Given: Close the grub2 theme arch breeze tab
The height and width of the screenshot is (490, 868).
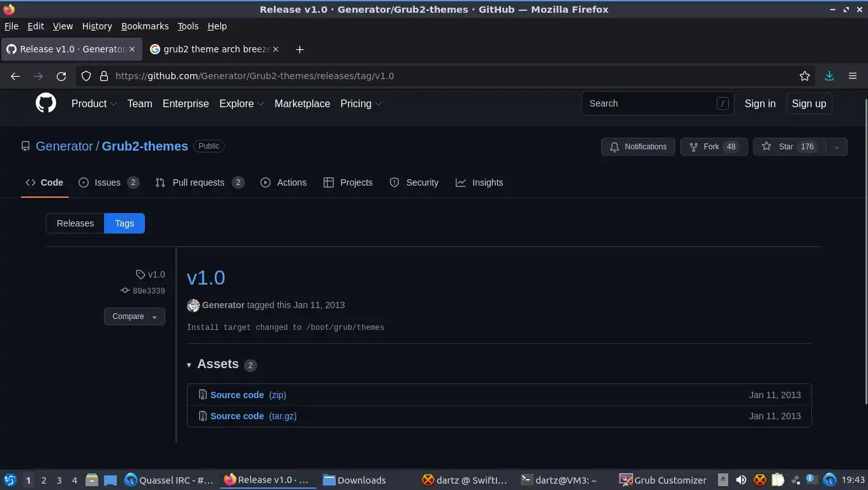Looking at the screenshot, I should point(276,49).
